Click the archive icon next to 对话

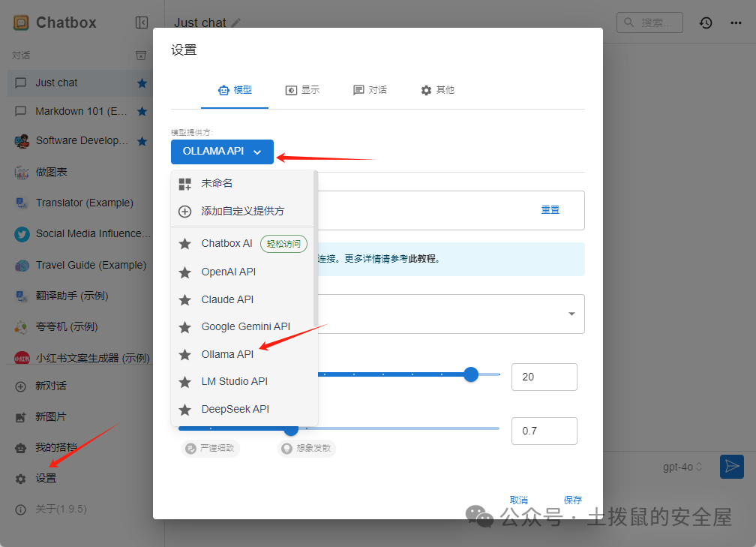141,56
